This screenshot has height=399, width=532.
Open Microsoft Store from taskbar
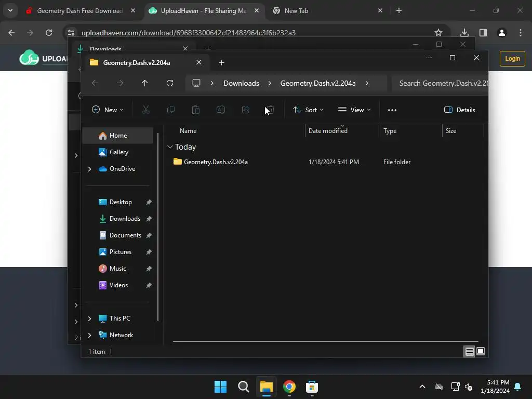pos(312,387)
